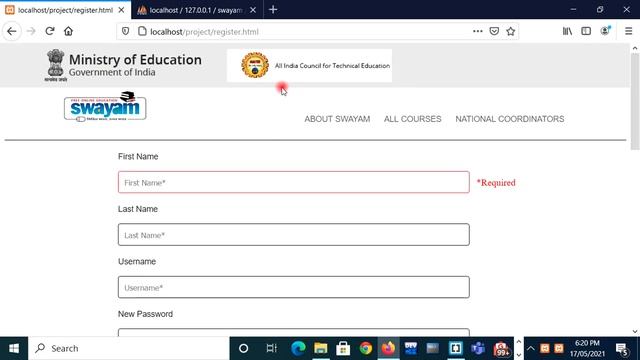Click the Swayam logo
Image resolution: width=640 pixels, height=360 pixels.
coord(105,106)
